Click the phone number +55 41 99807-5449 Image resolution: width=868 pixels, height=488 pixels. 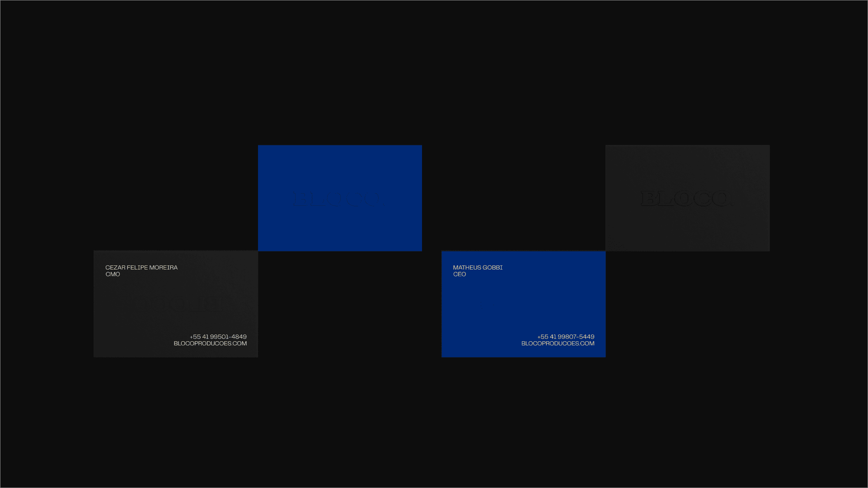pyautogui.click(x=566, y=337)
